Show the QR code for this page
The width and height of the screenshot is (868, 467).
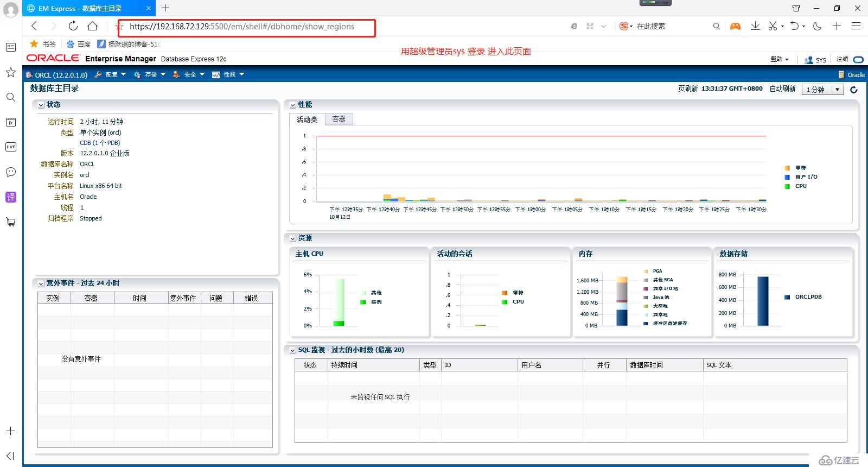click(590, 26)
